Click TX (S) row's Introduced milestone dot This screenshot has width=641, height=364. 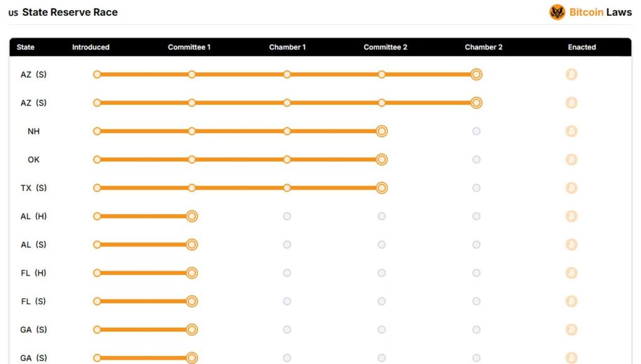[97, 188]
